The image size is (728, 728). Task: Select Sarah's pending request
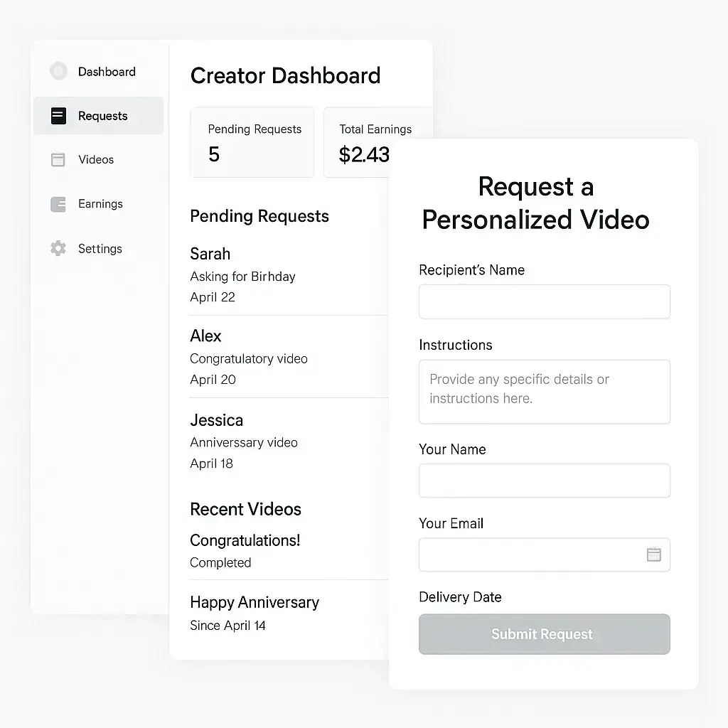click(210, 254)
